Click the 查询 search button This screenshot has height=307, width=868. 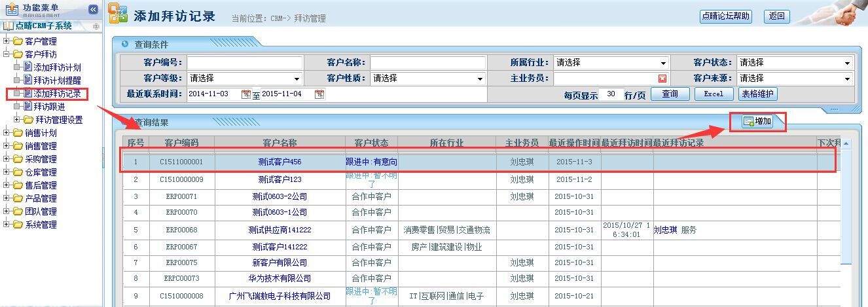(x=670, y=94)
